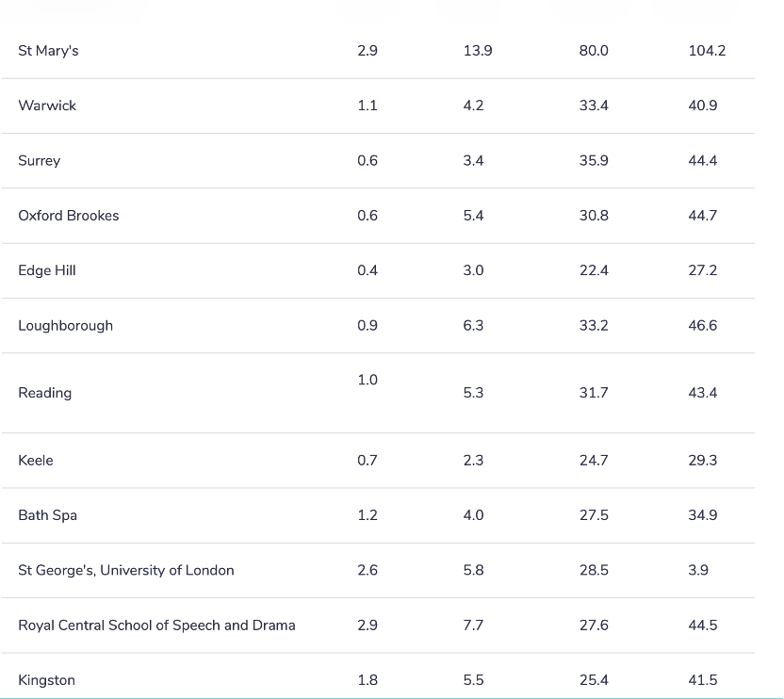Screen dimensions: 784x699
Task: Click the 3.9 value in St George's row
Action: [x=698, y=571]
